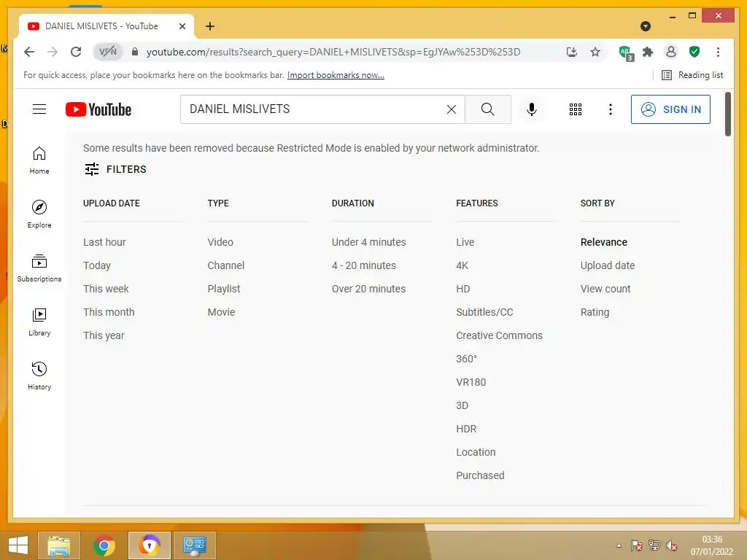The height and width of the screenshot is (560, 747).
Task: Open File Explorer from taskbar
Action: (59, 545)
